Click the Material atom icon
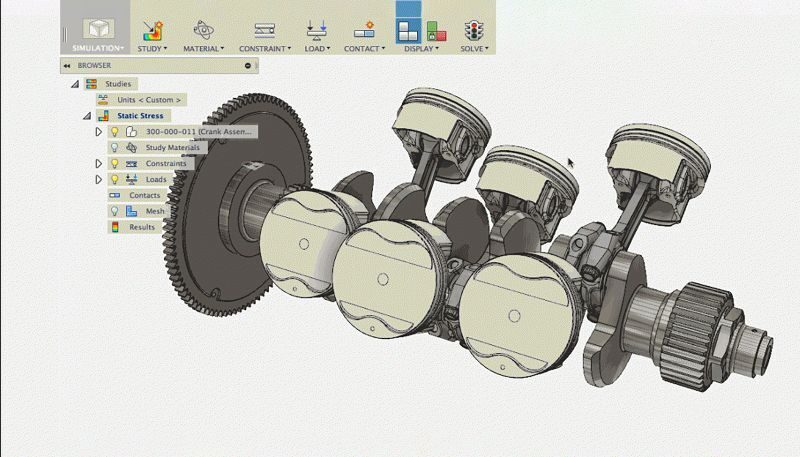This screenshot has height=457, width=800. (x=203, y=29)
